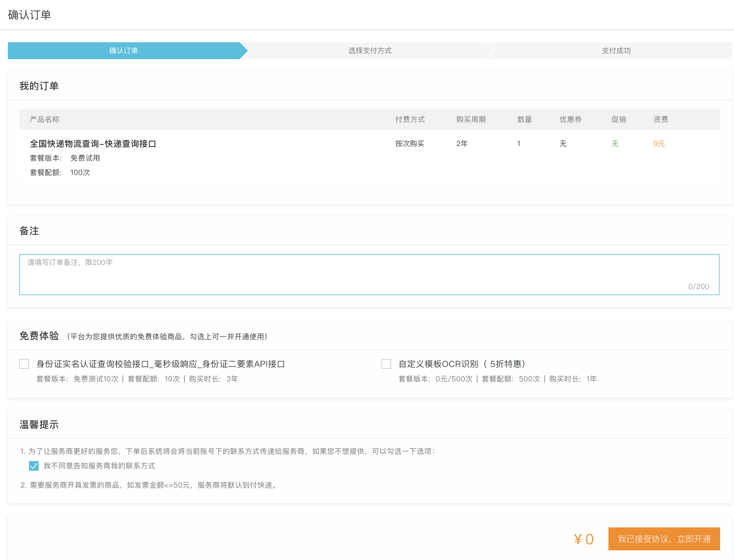Click the 选择支付方式 step
Image resolution: width=734 pixels, height=560 pixels.
(370, 51)
